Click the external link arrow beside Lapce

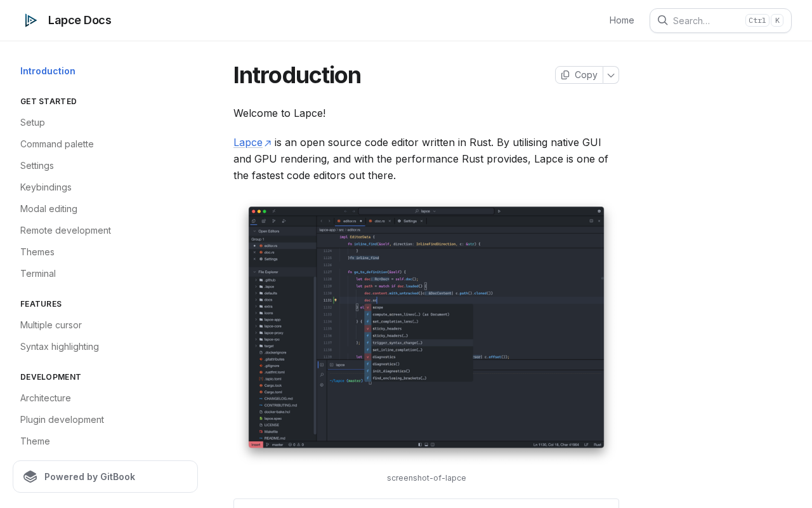point(268,144)
